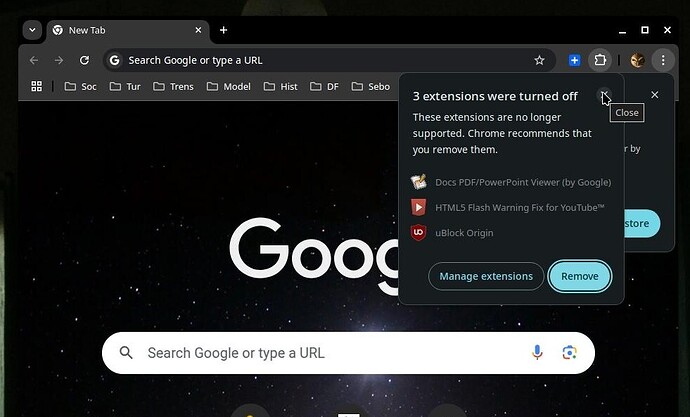
Task: Open a new tab with plus button
Action: point(224,30)
